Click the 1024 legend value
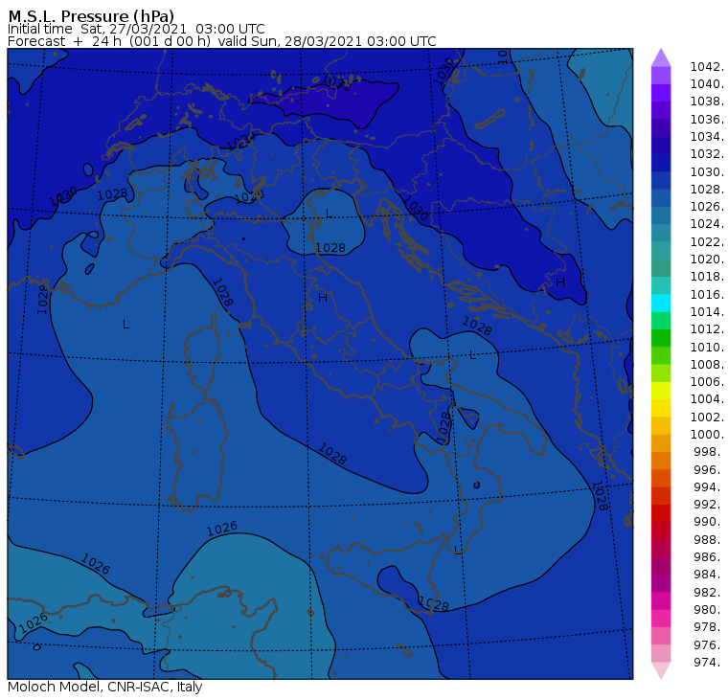 [x=707, y=224]
